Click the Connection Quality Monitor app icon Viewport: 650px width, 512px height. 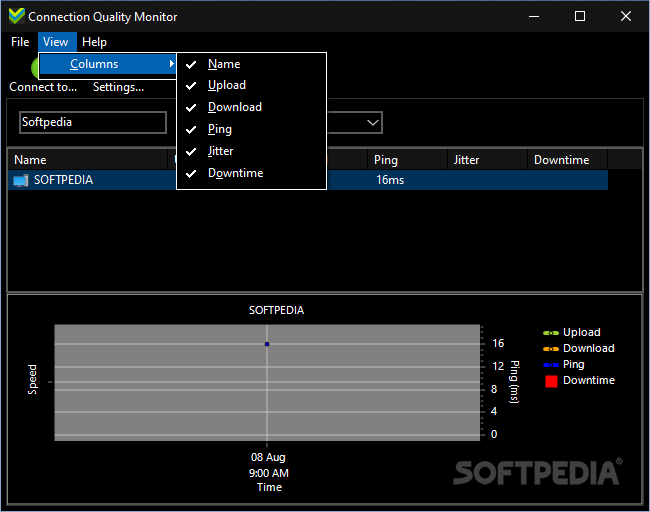coord(17,16)
